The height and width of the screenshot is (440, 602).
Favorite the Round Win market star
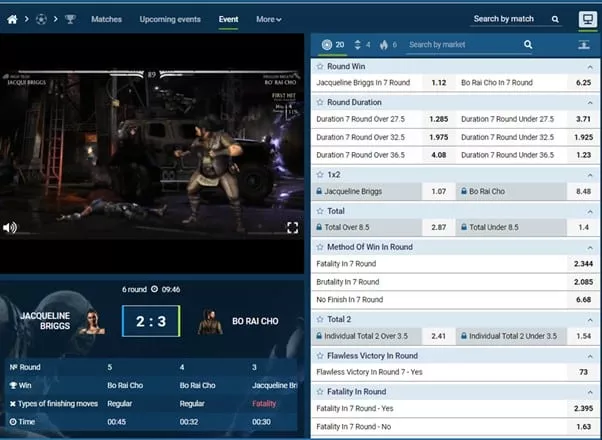coord(320,67)
